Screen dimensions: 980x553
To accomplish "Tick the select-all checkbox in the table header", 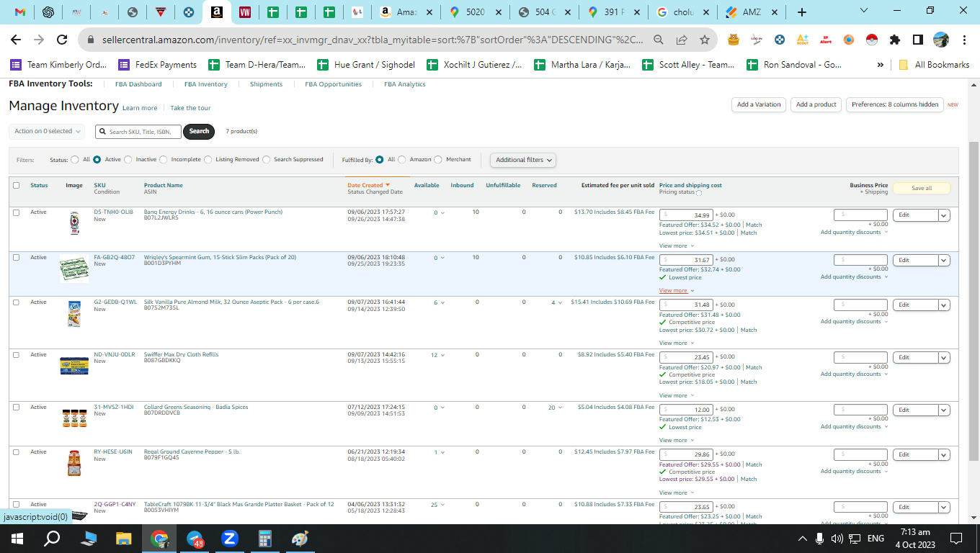I will pos(16,185).
